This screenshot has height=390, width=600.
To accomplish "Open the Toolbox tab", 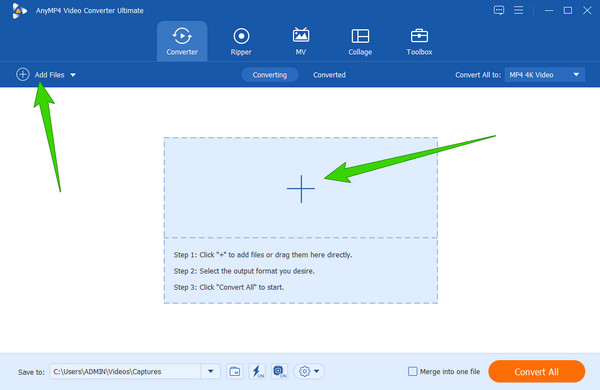I will pyautogui.click(x=419, y=41).
